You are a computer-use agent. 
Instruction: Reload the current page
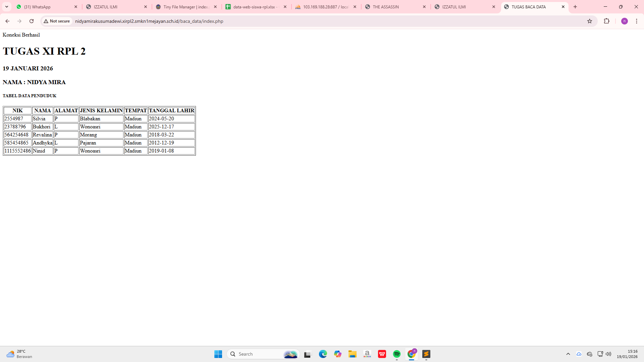[x=32, y=21]
